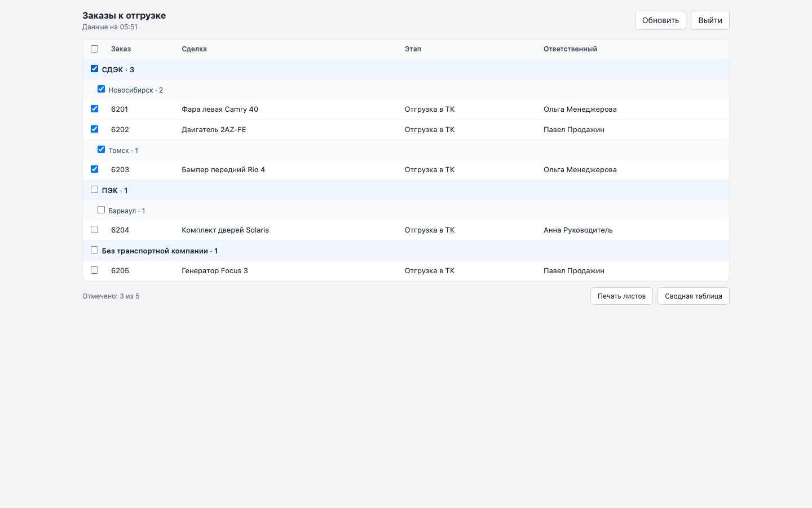812x508 pixels.
Task: Click order number 6201
Action: [120, 110]
